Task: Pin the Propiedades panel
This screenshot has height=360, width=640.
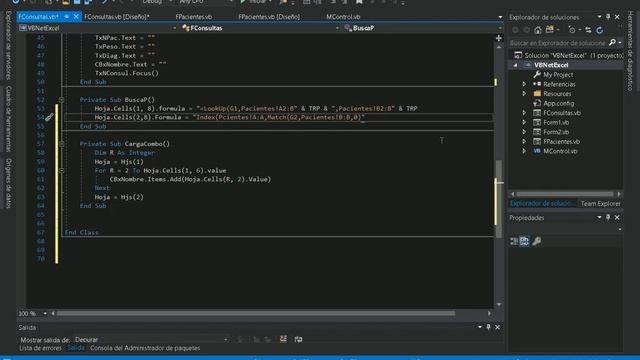Action: [x=608, y=218]
